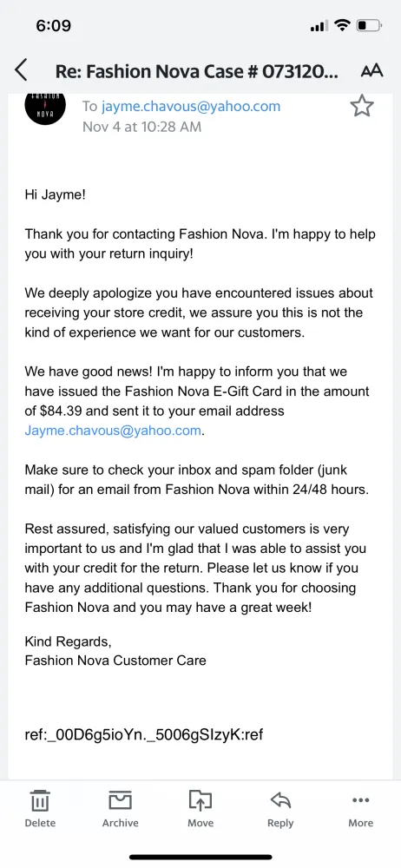The width and height of the screenshot is (401, 868).
Task: Tap the Wi-Fi status icon
Action: pyautogui.click(x=344, y=25)
